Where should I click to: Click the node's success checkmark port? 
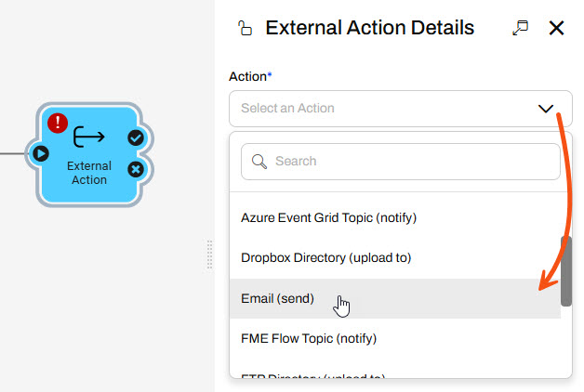(135, 137)
